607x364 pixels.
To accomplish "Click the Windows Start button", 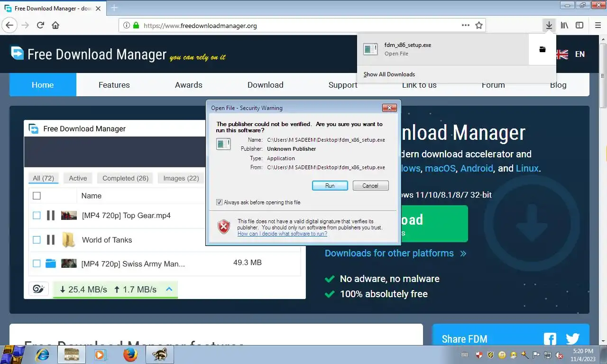I will (x=13, y=355).
